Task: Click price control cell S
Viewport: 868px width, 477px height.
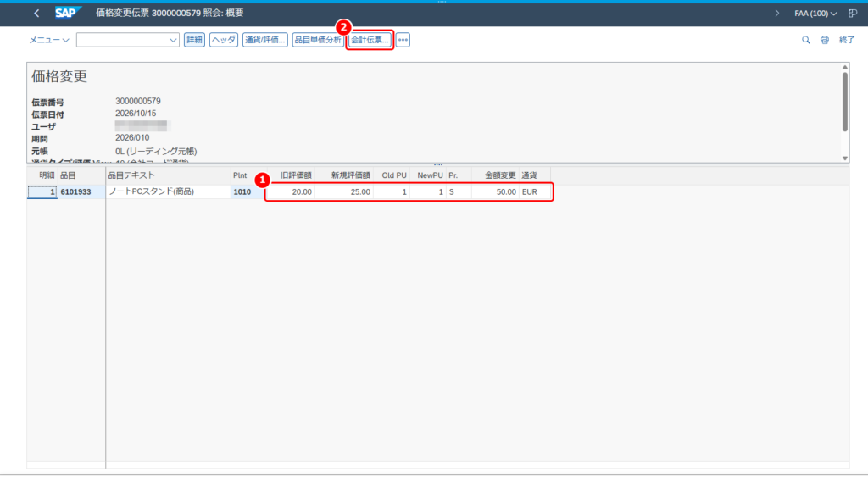Action: [x=459, y=191]
